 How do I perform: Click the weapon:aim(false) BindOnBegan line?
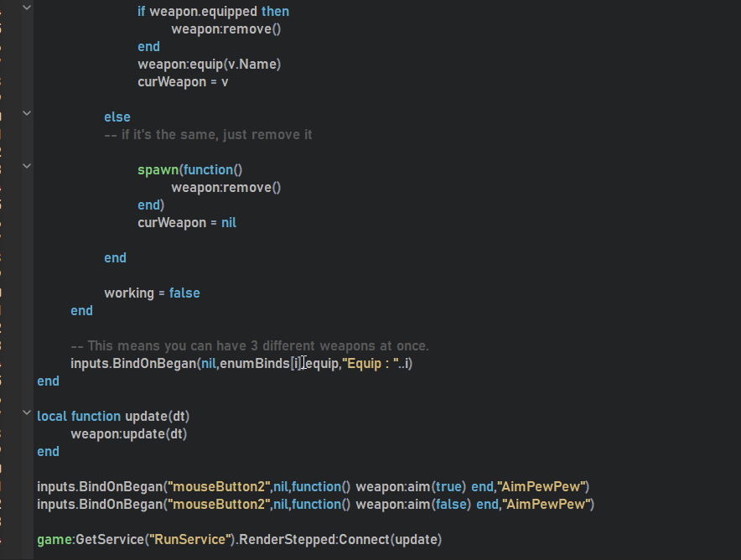(x=316, y=504)
